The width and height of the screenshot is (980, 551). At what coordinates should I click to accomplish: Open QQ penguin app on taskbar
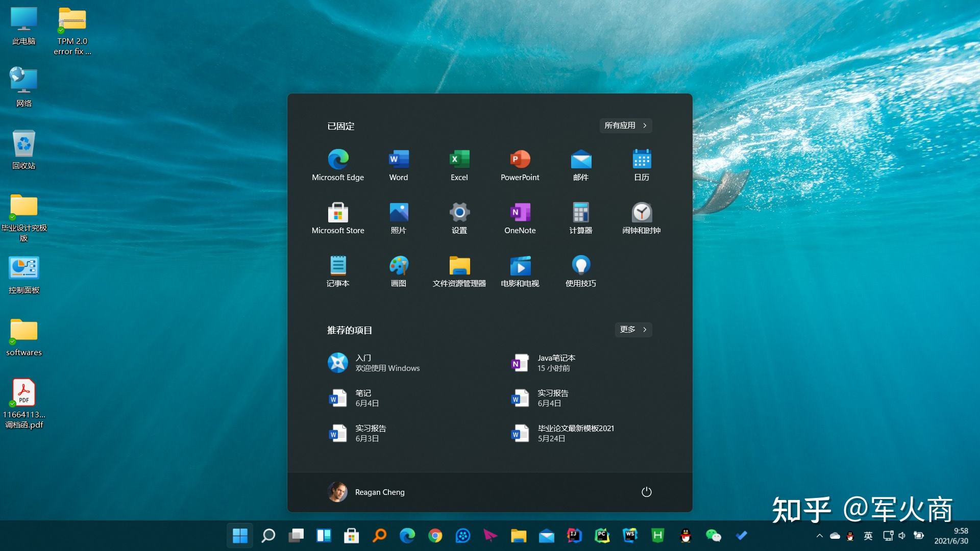click(x=685, y=536)
